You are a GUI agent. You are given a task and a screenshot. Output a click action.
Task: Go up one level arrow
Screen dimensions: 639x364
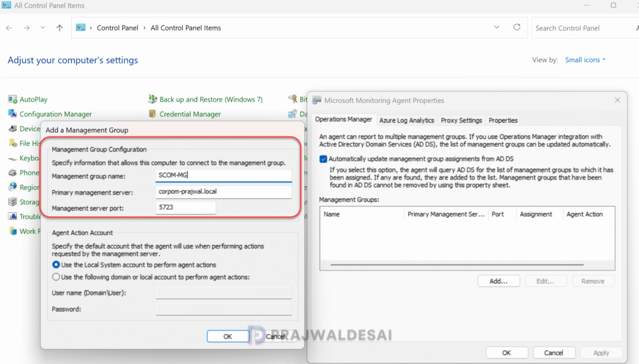coord(59,27)
